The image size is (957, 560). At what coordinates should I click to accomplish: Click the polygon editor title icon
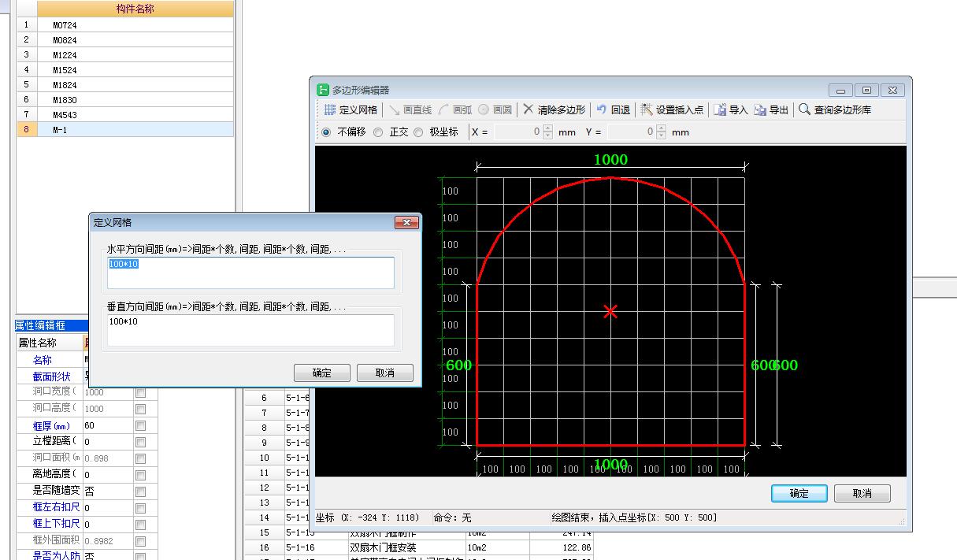point(323,90)
